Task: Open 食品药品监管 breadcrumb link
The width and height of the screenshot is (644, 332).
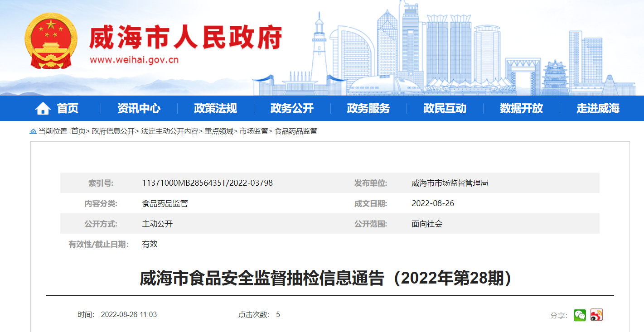Action: [296, 131]
